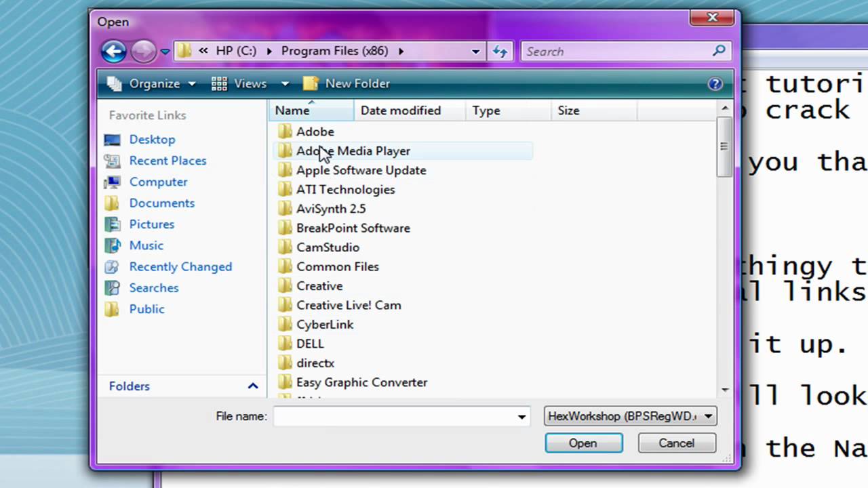Click the CyberLink folder icon
This screenshot has height=488, width=868.
tap(285, 325)
